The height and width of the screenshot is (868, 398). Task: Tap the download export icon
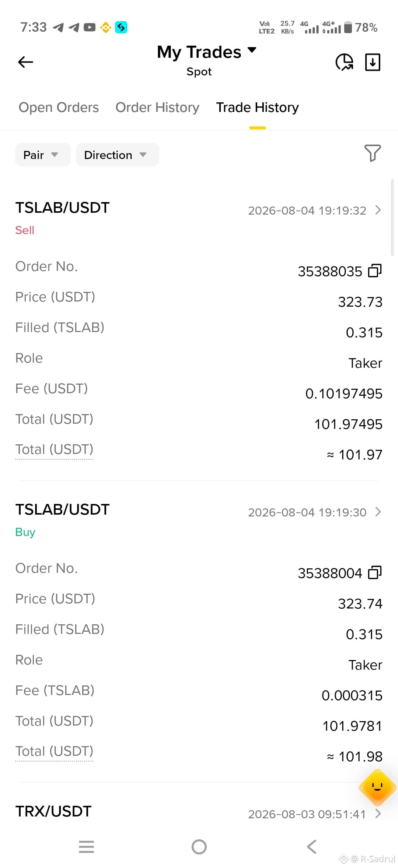pos(373,62)
